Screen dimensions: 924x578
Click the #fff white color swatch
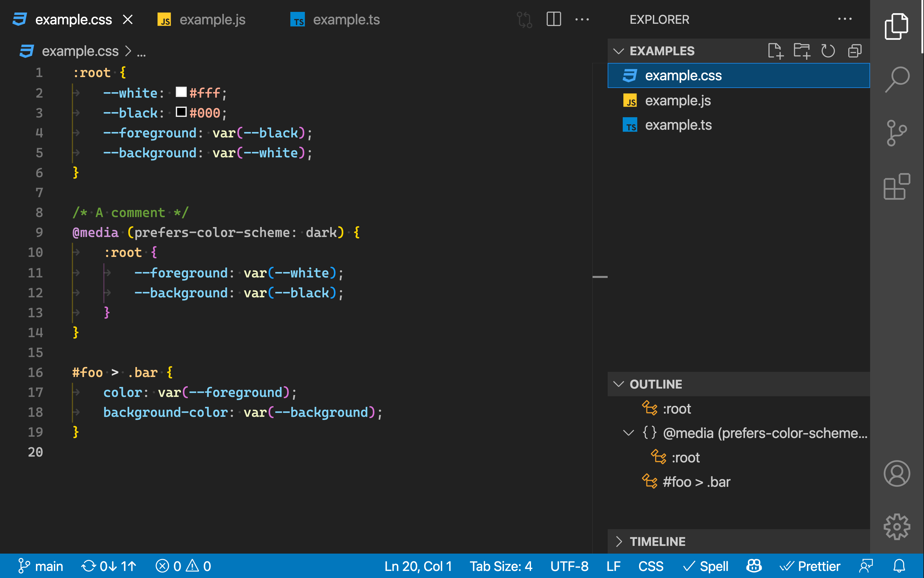coord(181,92)
